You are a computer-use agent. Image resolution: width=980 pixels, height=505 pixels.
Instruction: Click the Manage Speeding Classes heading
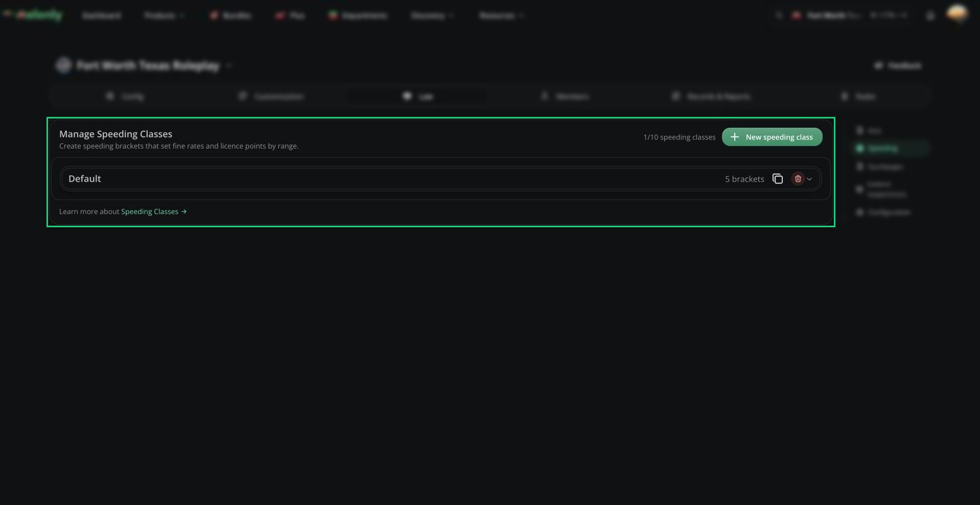click(x=115, y=134)
